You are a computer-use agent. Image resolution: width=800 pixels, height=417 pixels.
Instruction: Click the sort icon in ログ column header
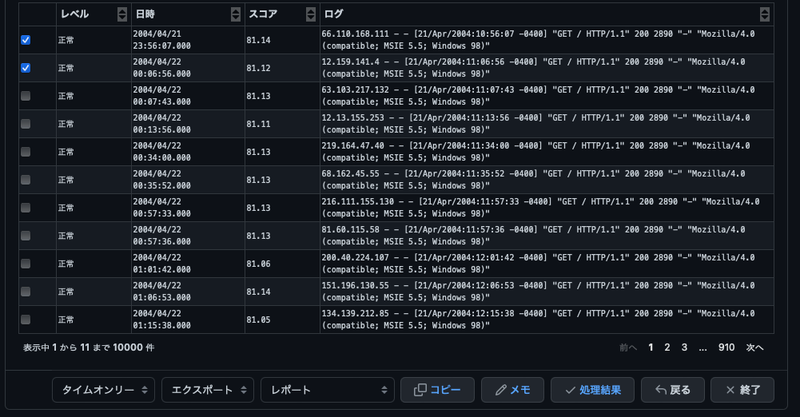[x=764, y=14]
